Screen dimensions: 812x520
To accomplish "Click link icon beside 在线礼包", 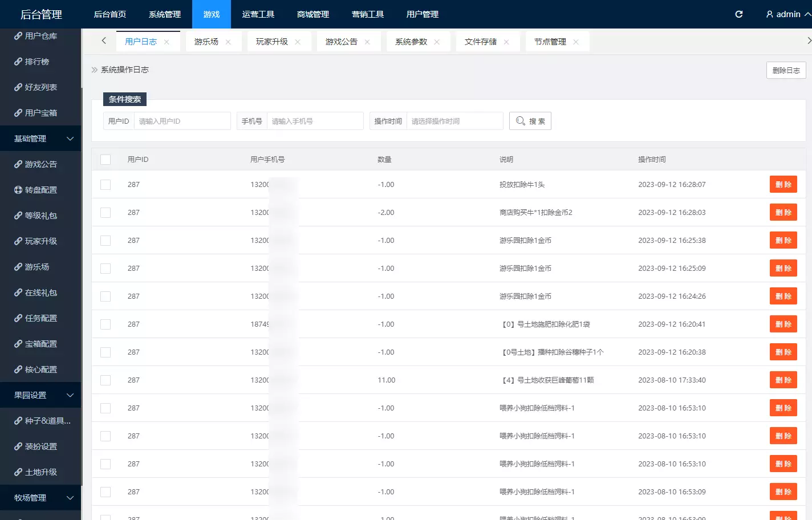I will pyautogui.click(x=18, y=292).
